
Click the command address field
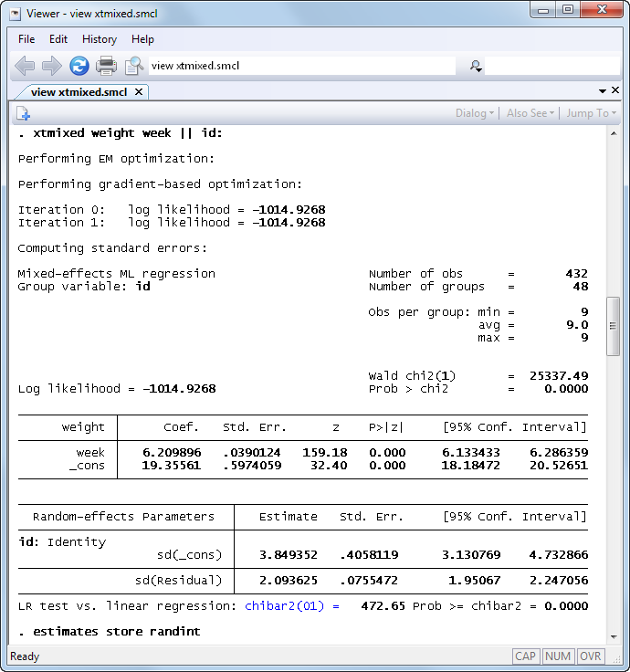pyautogui.click(x=301, y=66)
